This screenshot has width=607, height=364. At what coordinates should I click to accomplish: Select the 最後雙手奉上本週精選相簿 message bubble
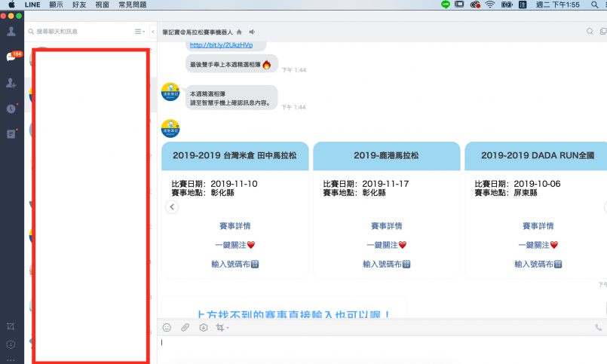coord(231,64)
